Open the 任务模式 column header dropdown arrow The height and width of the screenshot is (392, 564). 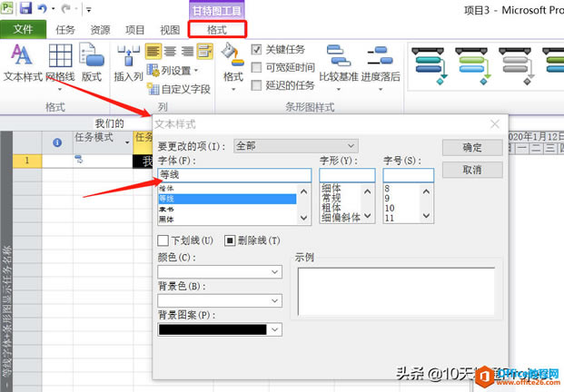[x=127, y=142]
